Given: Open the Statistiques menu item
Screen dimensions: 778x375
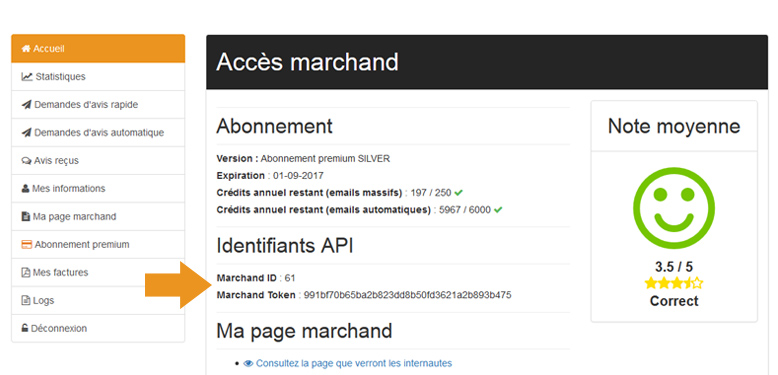Looking at the screenshot, I should point(98,77).
